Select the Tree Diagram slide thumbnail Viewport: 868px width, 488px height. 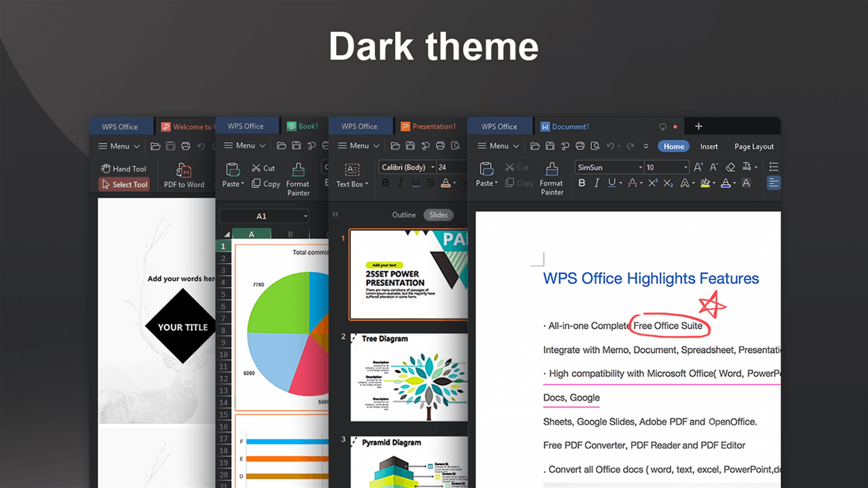coord(408,377)
